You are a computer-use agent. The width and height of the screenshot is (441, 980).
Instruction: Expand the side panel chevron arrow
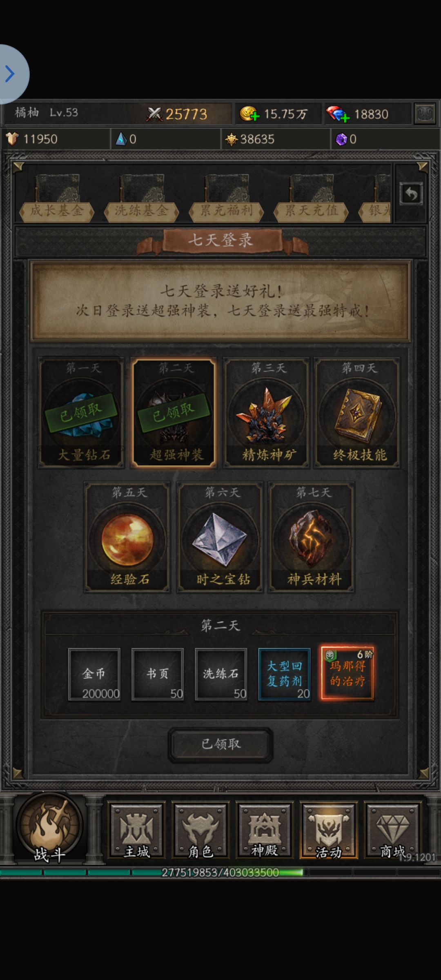click(10, 74)
